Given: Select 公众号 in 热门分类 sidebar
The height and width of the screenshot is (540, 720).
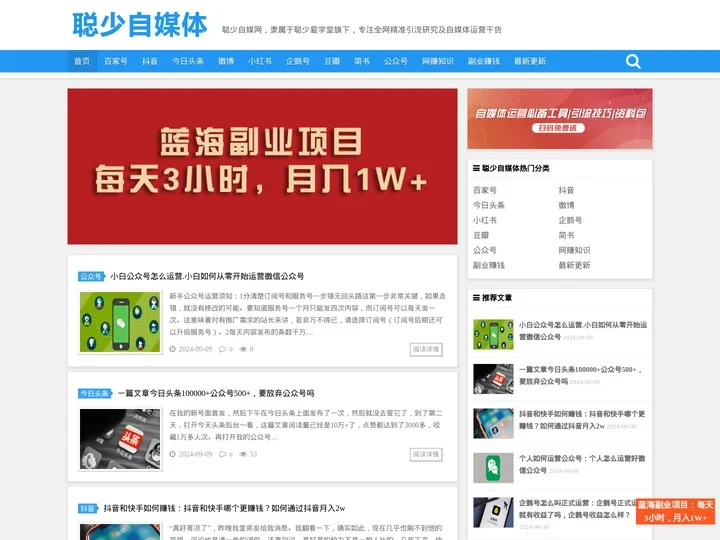Looking at the screenshot, I should 485,250.
